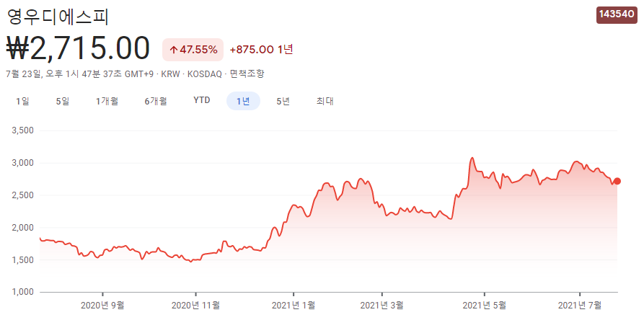Image resolution: width=644 pixels, height=320 pixels.
Task: Switch chart to 최대 range
Action: coord(325,101)
